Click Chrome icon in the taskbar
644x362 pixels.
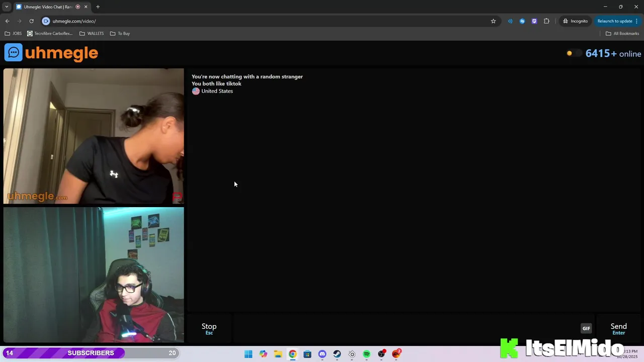click(x=292, y=354)
